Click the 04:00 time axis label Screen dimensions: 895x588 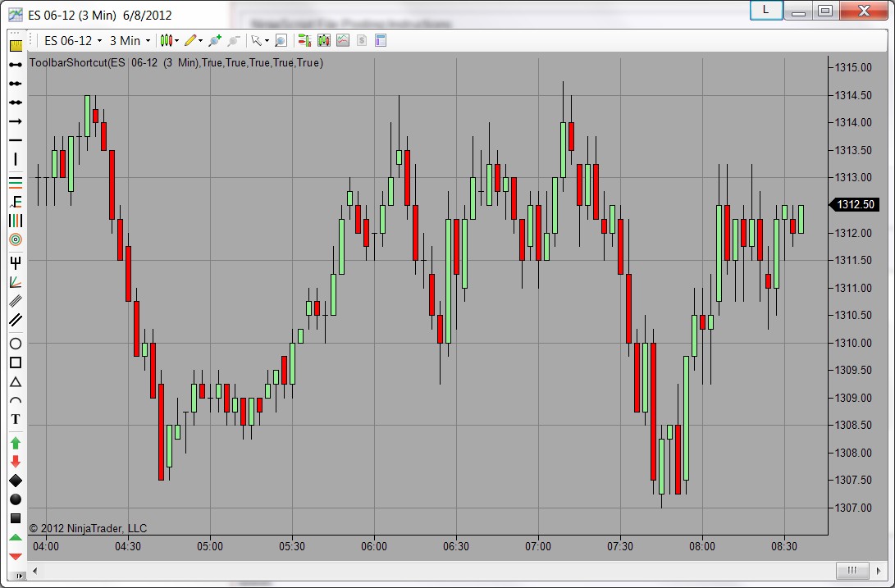46,546
